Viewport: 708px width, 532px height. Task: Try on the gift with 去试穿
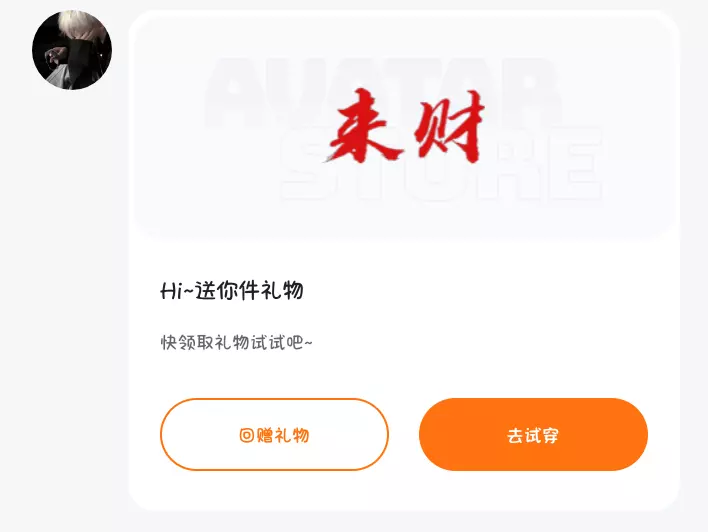pyautogui.click(x=533, y=434)
